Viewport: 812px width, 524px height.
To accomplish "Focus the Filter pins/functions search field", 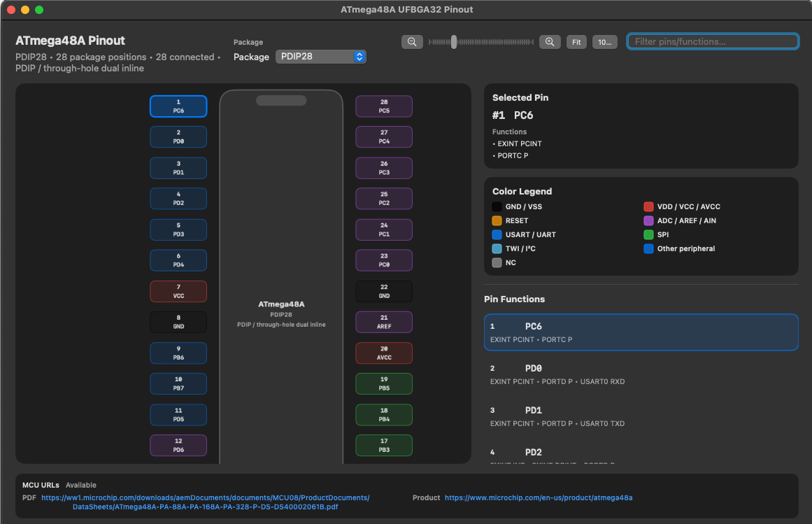I will pos(713,41).
